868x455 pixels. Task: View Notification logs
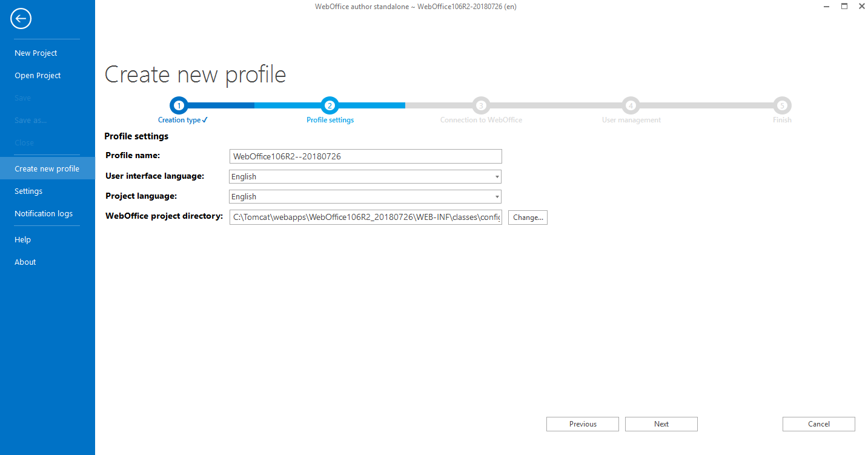click(x=43, y=213)
